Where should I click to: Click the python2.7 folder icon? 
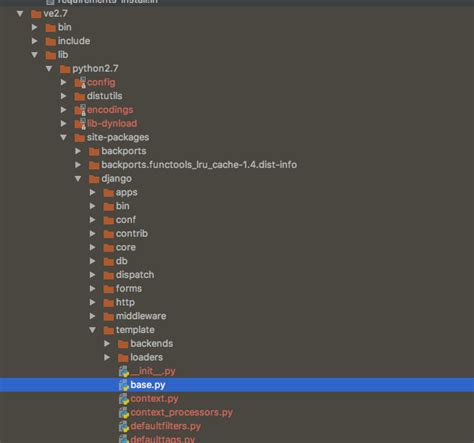[x=65, y=69]
